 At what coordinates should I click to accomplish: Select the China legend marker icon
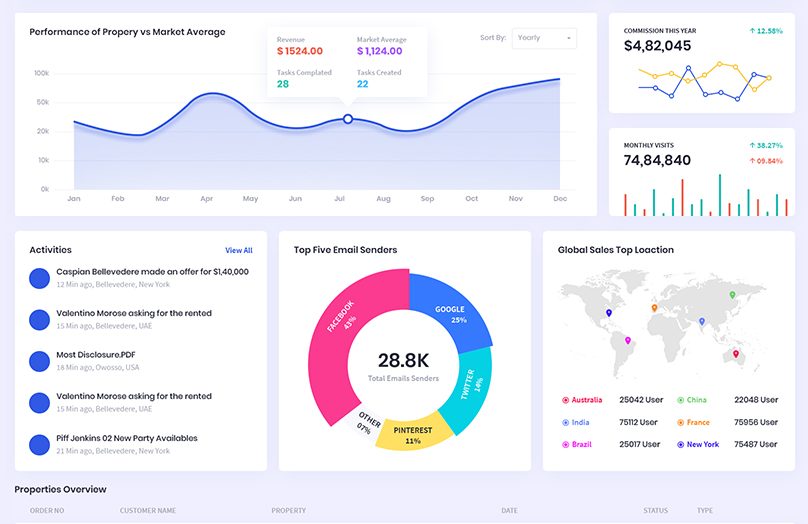tap(680, 400)
